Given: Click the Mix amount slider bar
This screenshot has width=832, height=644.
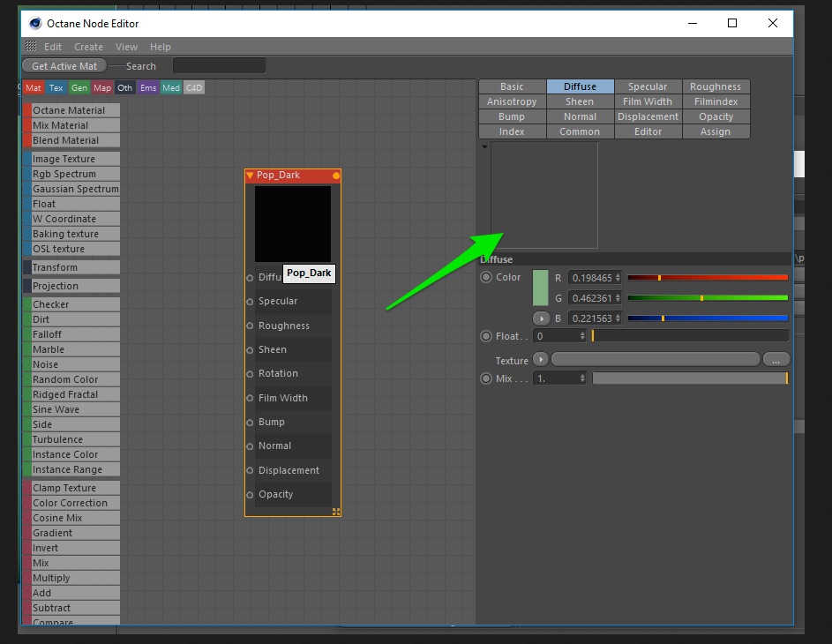Looking at the screenshot, I should (690, 378).
